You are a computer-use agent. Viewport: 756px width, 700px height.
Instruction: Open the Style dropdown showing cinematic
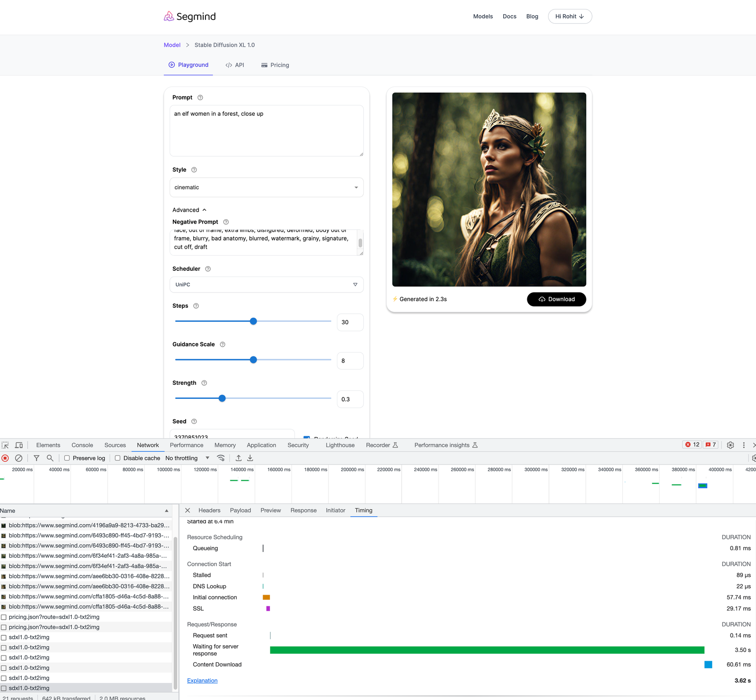[266, 188]
